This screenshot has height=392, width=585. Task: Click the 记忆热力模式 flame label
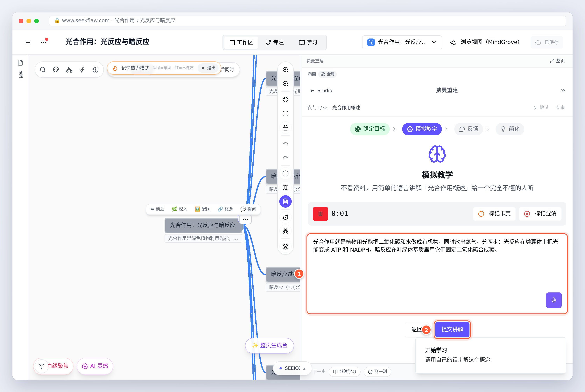(x=131, y=68)
